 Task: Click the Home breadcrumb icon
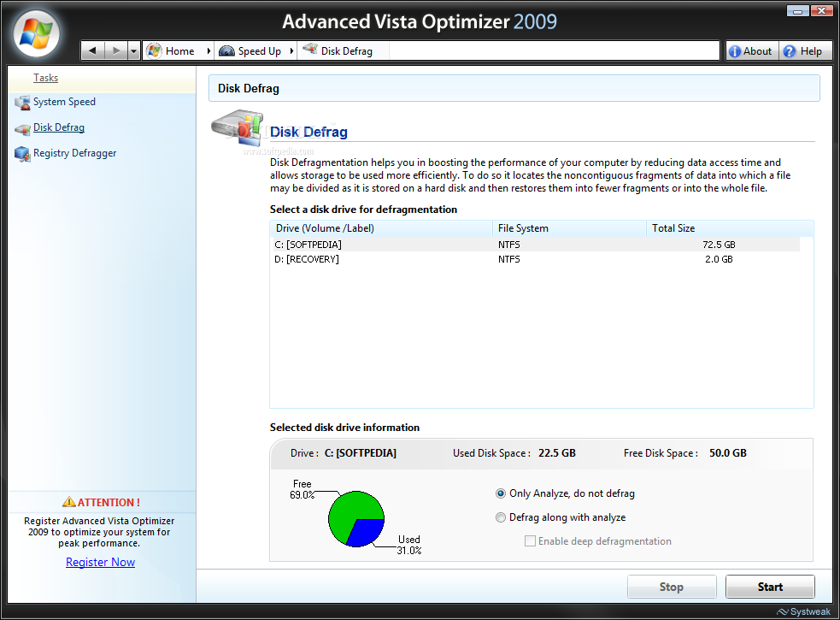(155, 51)
